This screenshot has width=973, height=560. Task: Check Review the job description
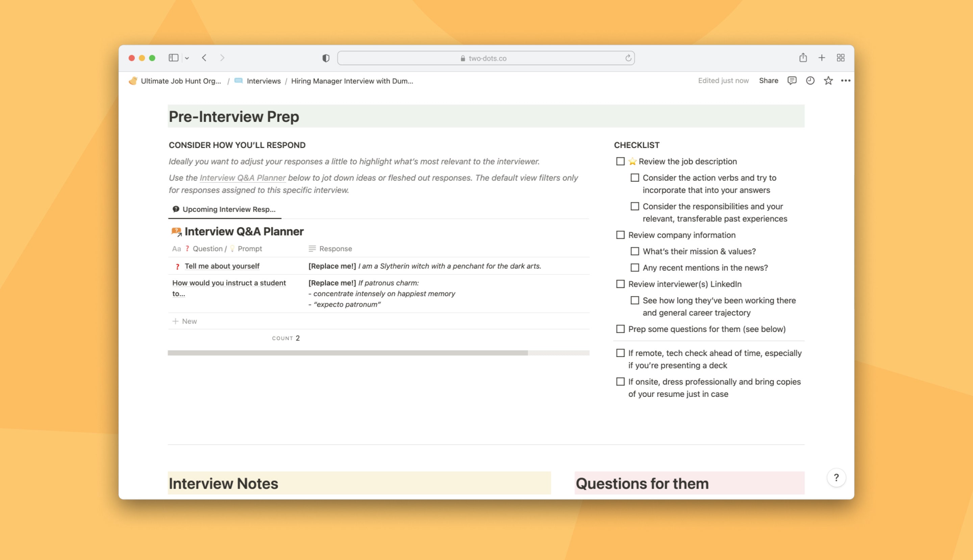pyautogui.click(x=620, y=161)
